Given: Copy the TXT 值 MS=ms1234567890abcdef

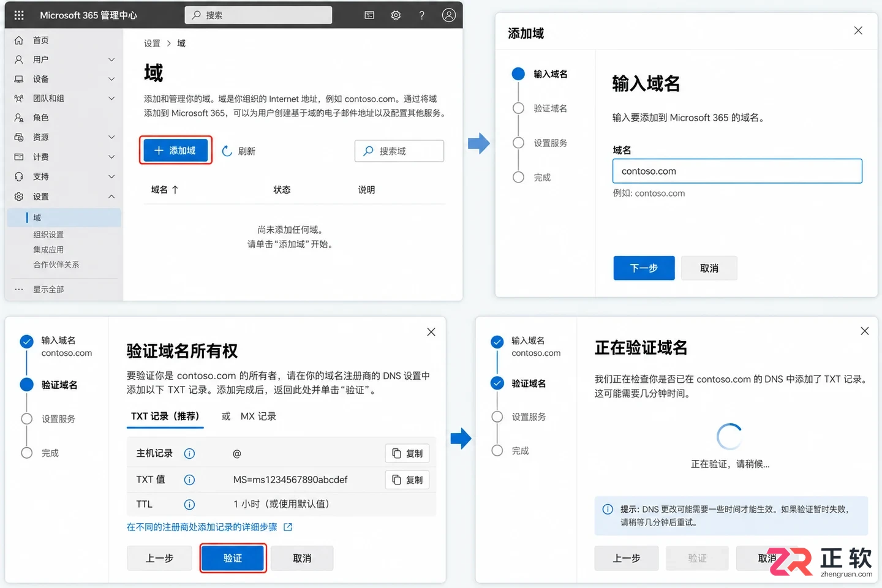Looking at the screenshot, I should (407, 480).
